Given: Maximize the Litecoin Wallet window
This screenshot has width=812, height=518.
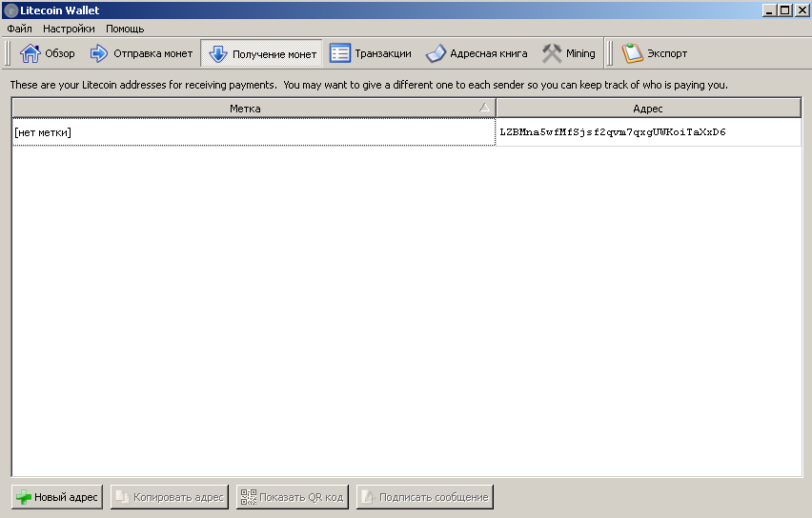Looking at the screenshot, I should point(785,10).
